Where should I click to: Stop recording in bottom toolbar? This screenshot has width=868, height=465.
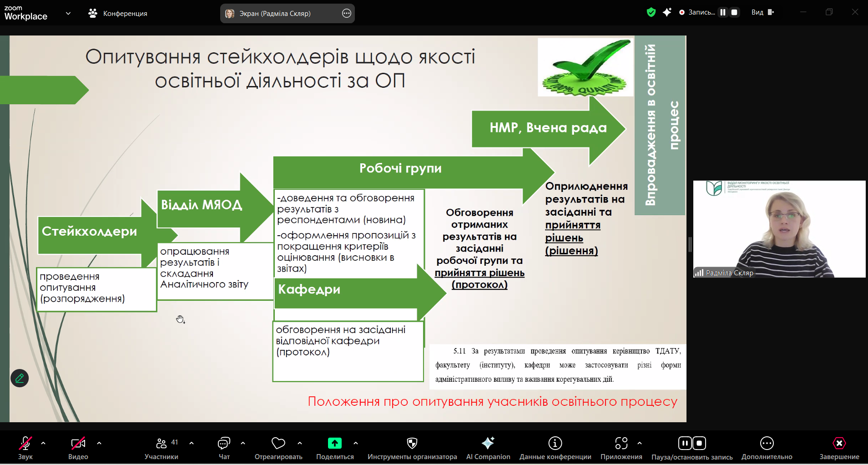pos(699,443)
